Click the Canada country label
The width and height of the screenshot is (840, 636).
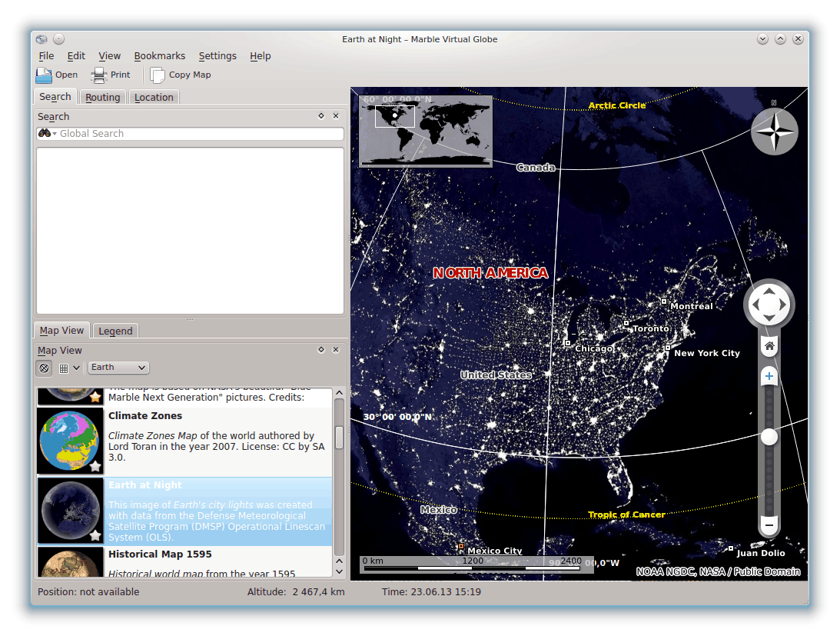tap(535, 168)
